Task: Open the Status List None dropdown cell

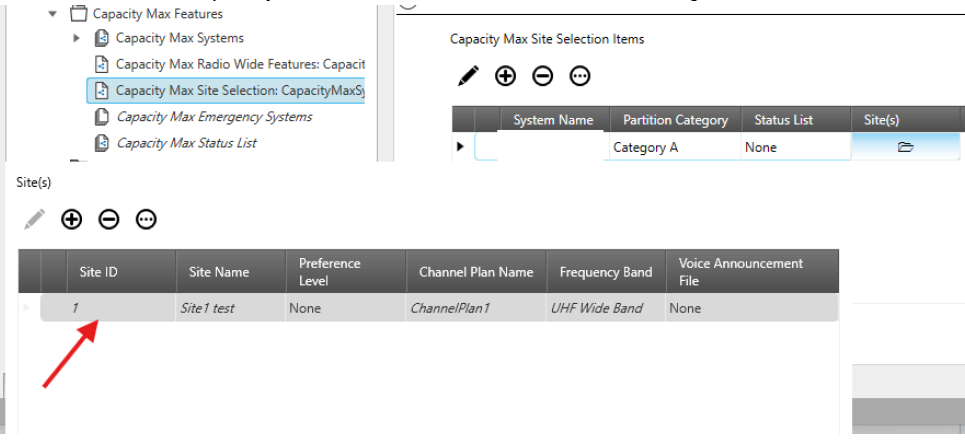Action: coord(796,147)
